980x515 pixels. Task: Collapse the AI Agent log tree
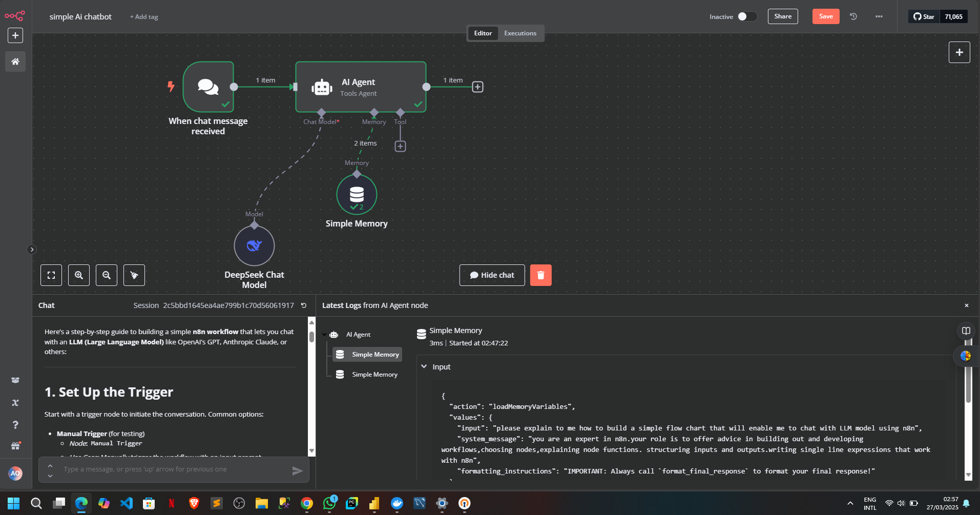click(x=325, y=335)
